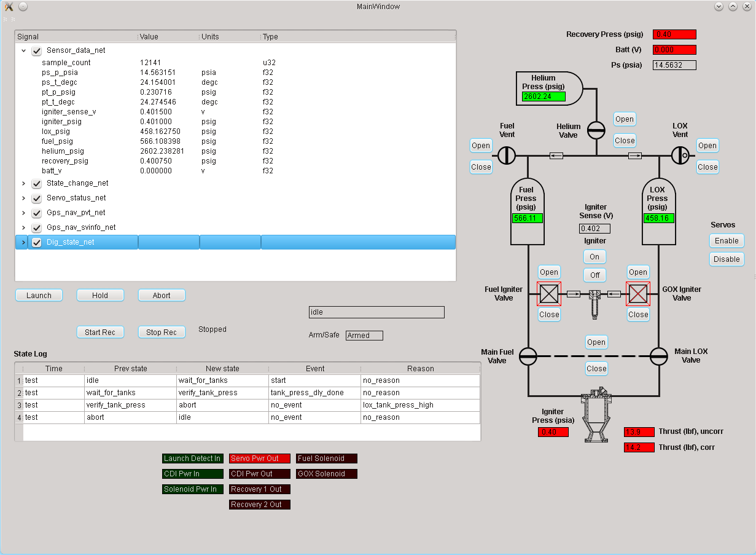Screen dimensions: 756x555
Task: Click the Event column header in State Log
Action: [x=314, y=369]
